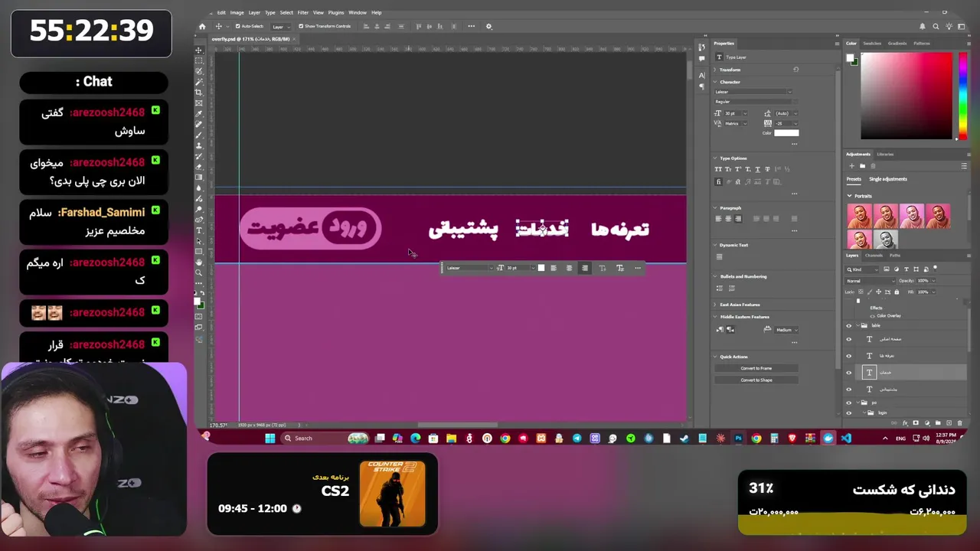The image size is (980, 551).
Task: Click the layer style fx icon
Action: (x=906, y=423)
